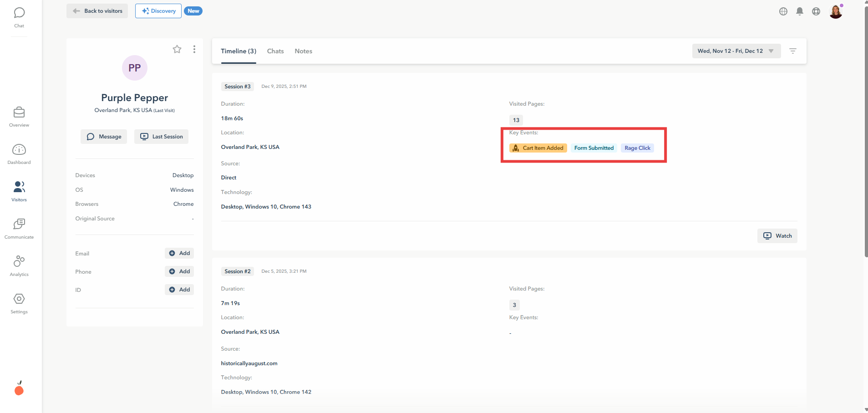
Task: Open the Chat section icon
Action: [x=19, y=12]
